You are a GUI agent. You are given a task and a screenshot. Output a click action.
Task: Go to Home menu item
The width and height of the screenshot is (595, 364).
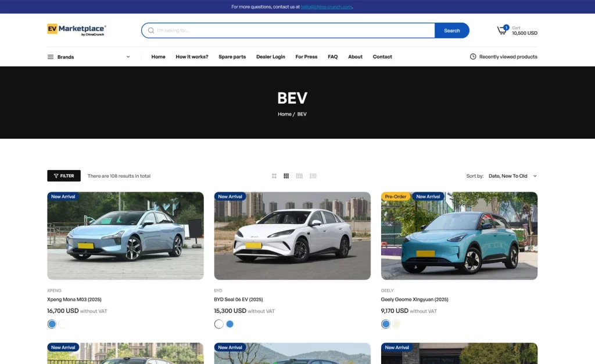pos(158,56)
